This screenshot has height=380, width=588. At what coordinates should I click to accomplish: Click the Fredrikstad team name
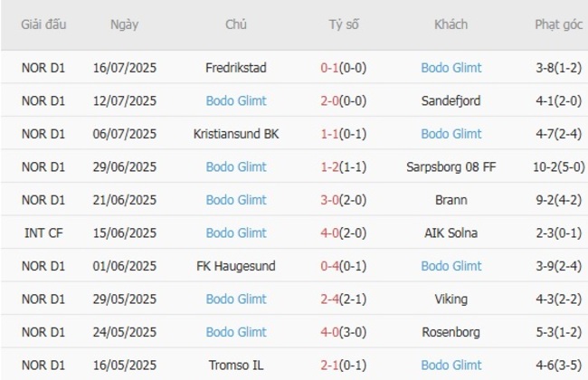236,68
